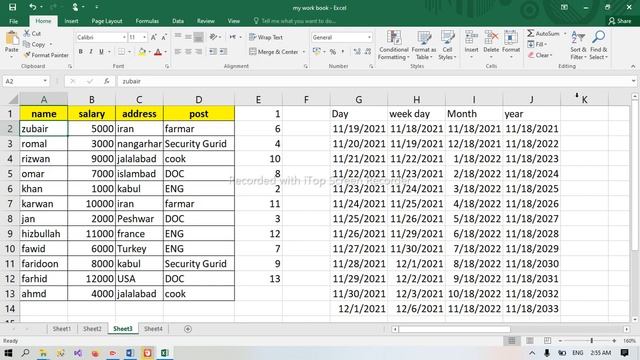The height and width of the screenshot is (360, 640).
Task: Click the Orientation text angle icon
Action: [213, 37]
